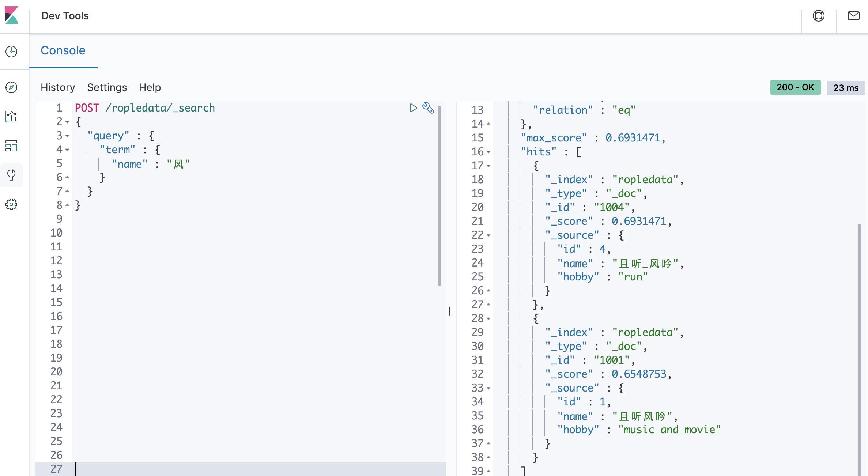Collapse query block fold arrow line 3
The width and height of the screenshot is (868, 476).
tap(67, 136)
